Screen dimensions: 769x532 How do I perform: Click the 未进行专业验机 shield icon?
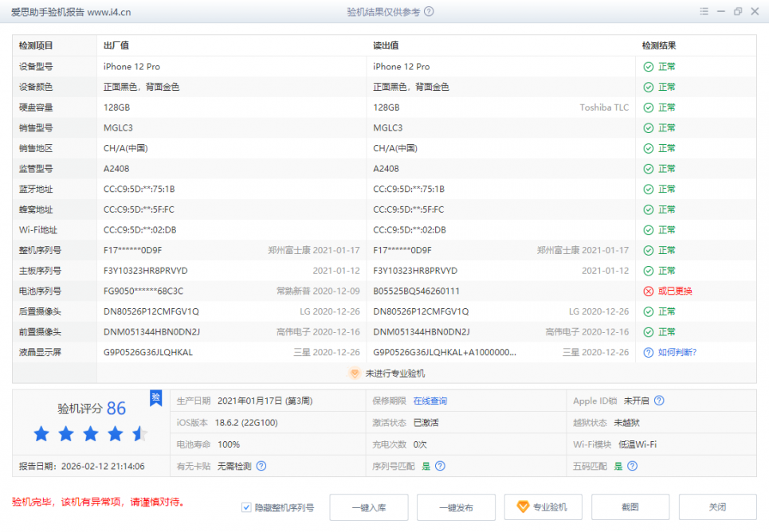coord(355,373)
